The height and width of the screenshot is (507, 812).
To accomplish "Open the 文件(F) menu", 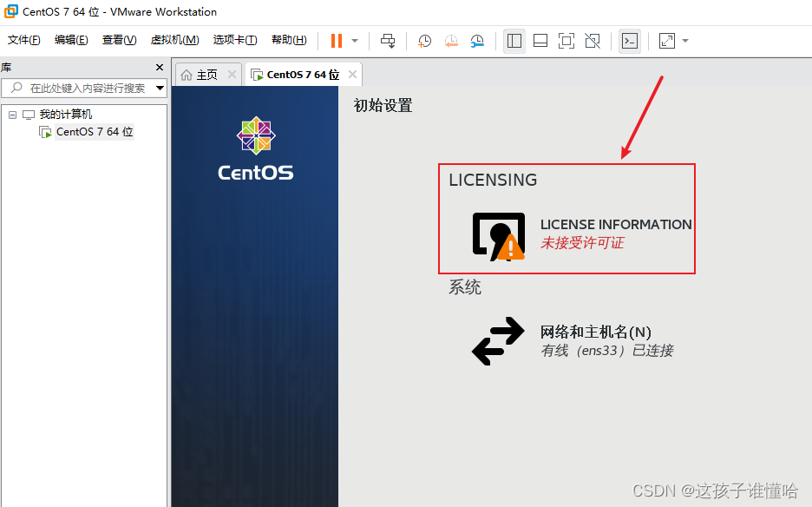I will (23, 40).
